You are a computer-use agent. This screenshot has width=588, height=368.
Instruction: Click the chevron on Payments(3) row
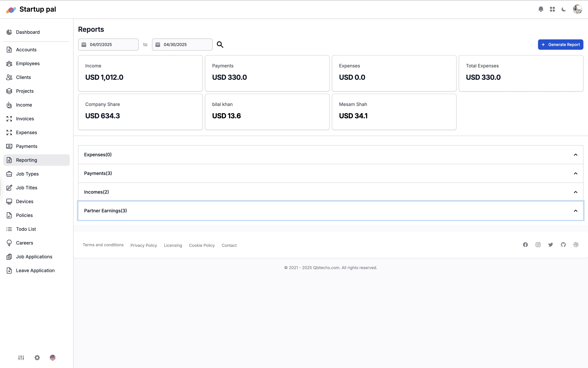[576, 174]
